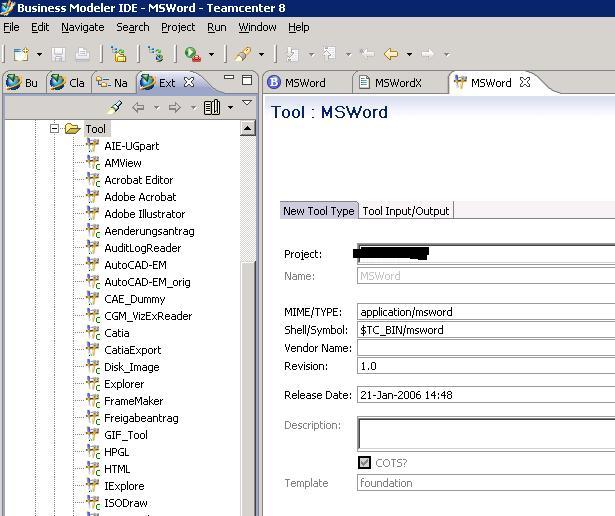Click the Description text area

coord(486,434)
